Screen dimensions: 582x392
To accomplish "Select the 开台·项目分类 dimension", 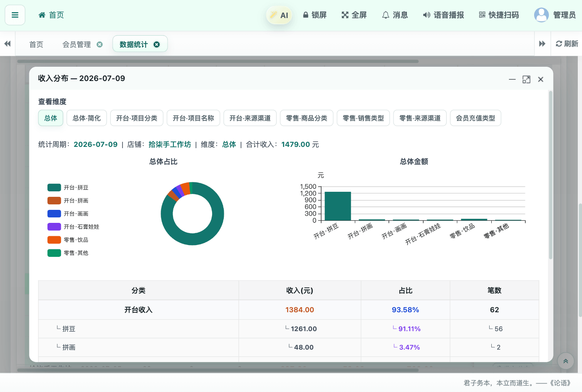I will pyautogui.click(x=137, y=118).
